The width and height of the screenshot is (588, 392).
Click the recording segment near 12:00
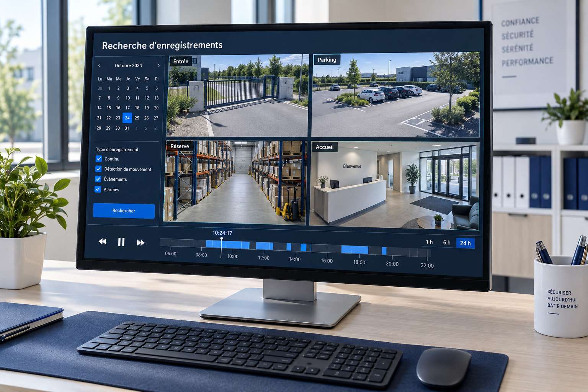click(265, 246)
